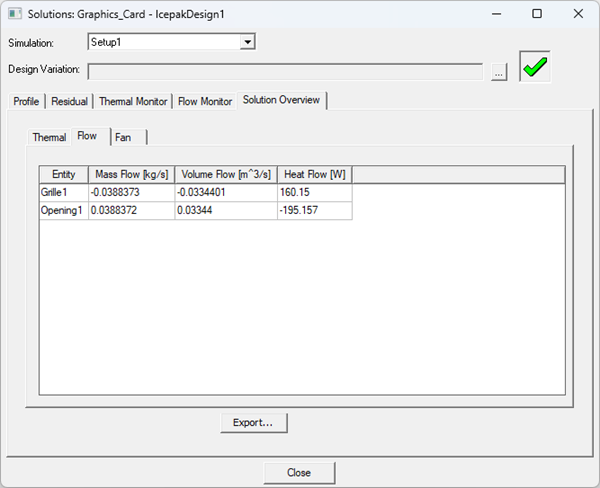Click the -195.157 heat flow value
This screenshot has width=600, height=488.
pos(315,210)
